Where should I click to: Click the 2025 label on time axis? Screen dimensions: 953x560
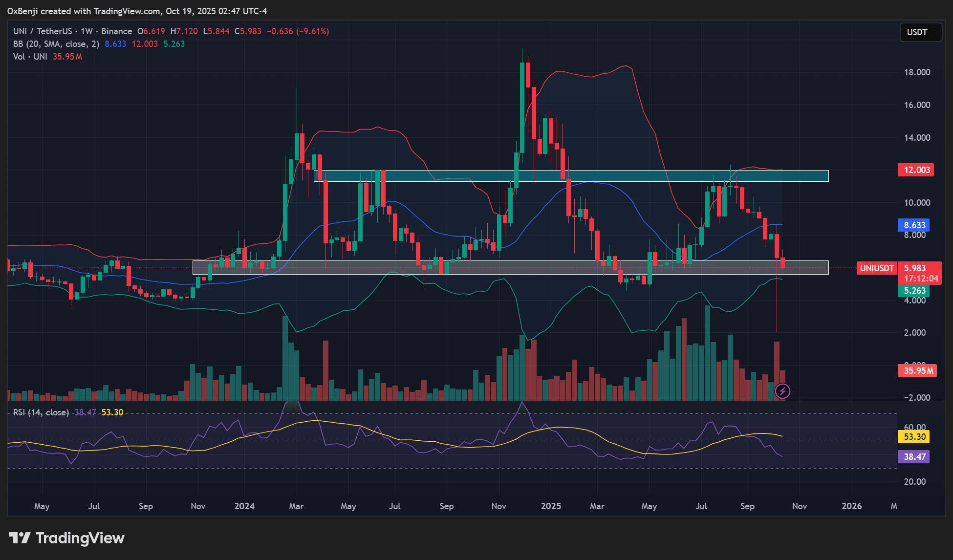click(x=551, y=506)
